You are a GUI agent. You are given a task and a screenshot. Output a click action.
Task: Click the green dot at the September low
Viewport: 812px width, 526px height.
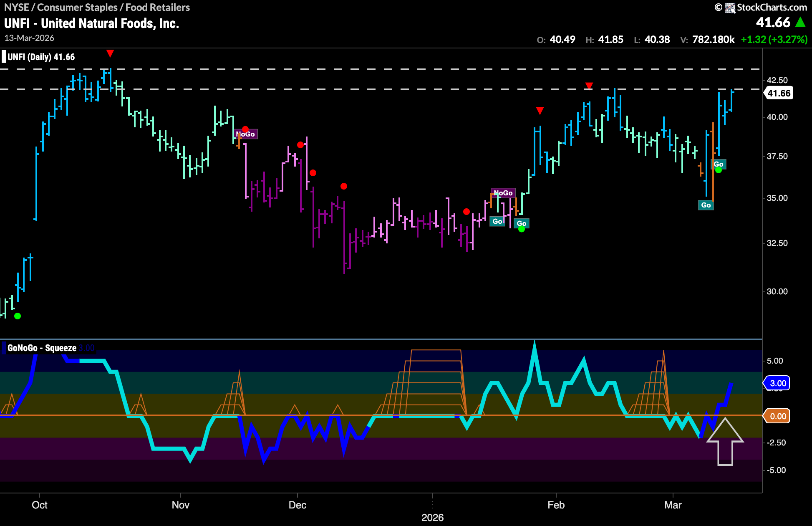(17, 316)
